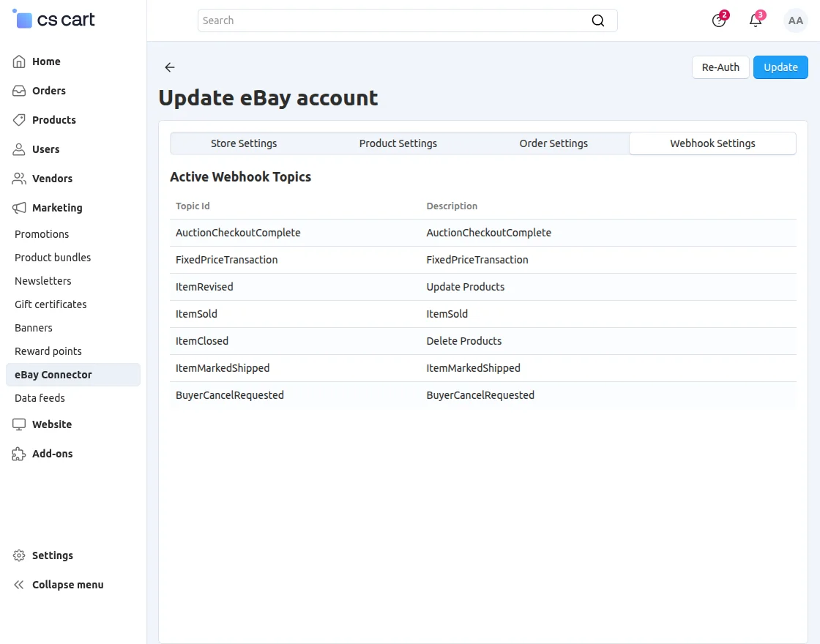Viewport: 820px width, 644px height.
Task: Switch to the Store Settings tab
Action: pyautogui.click(x=244, y=143)
